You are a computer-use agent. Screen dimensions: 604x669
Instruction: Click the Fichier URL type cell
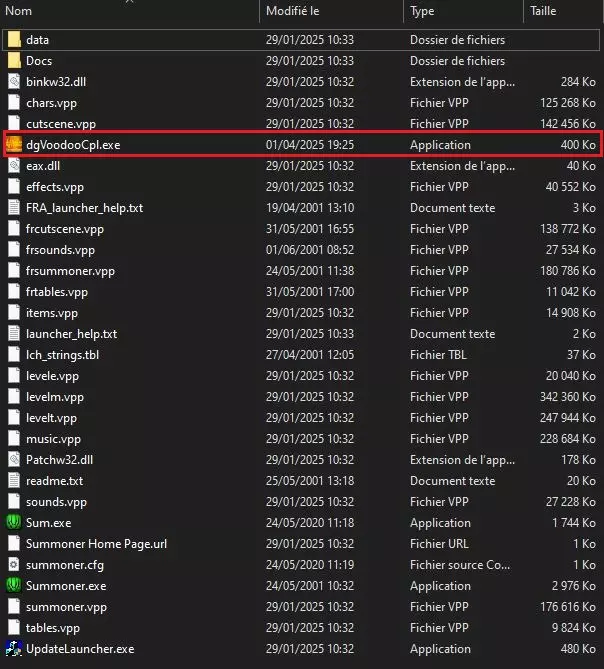point(439,544)
